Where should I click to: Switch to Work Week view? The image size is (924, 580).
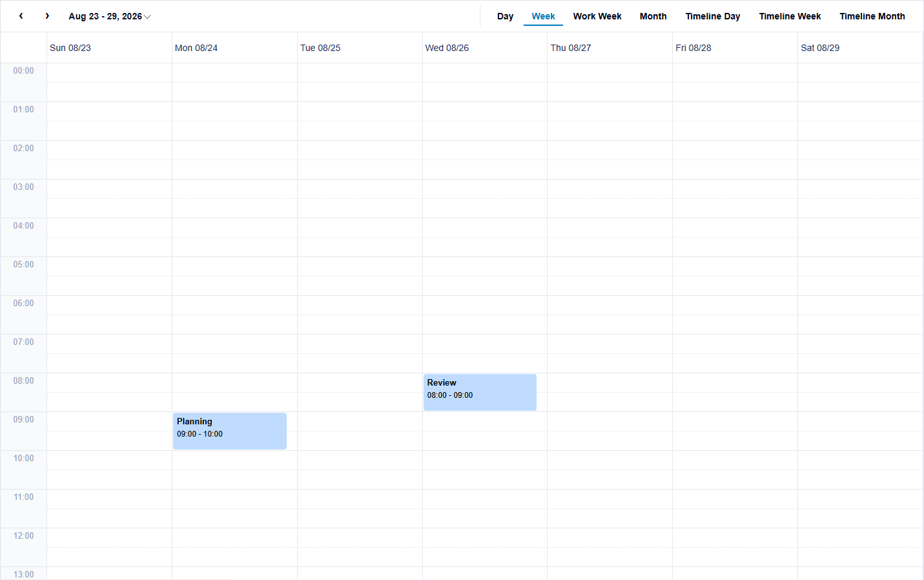pos(597,16)
